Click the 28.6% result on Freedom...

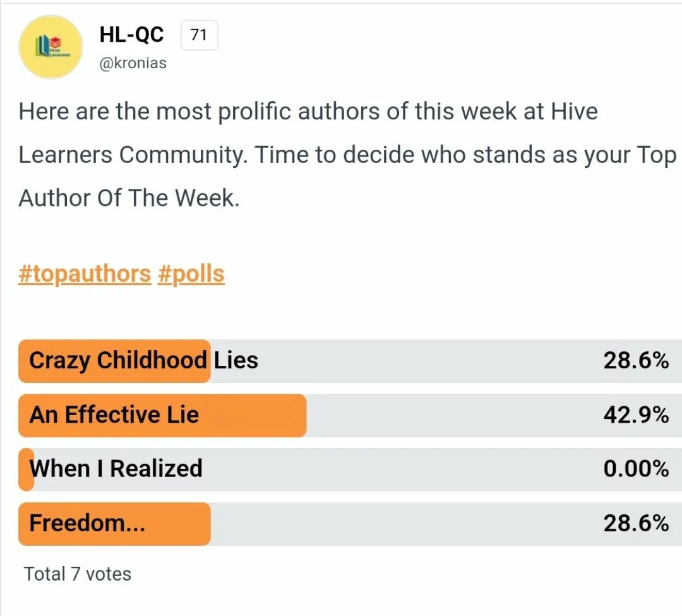[x=636, y=523]
